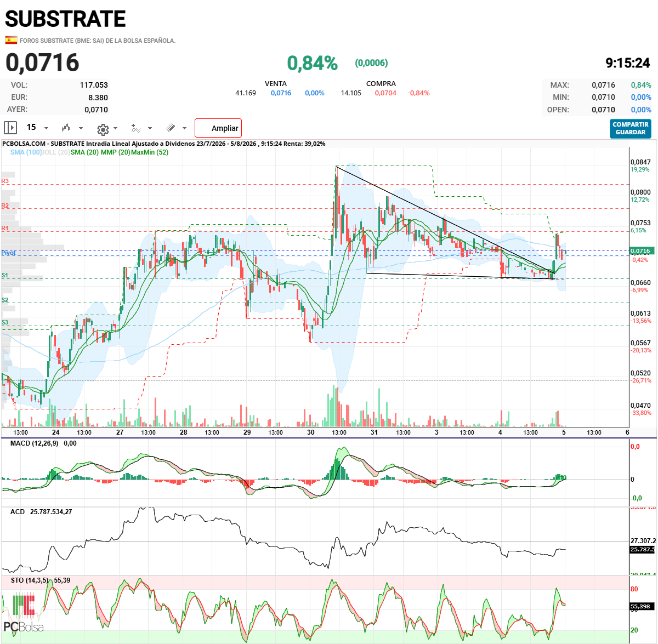Open the settings gear icon
This screenshot has width=658, height=644.
pos(103,129)
